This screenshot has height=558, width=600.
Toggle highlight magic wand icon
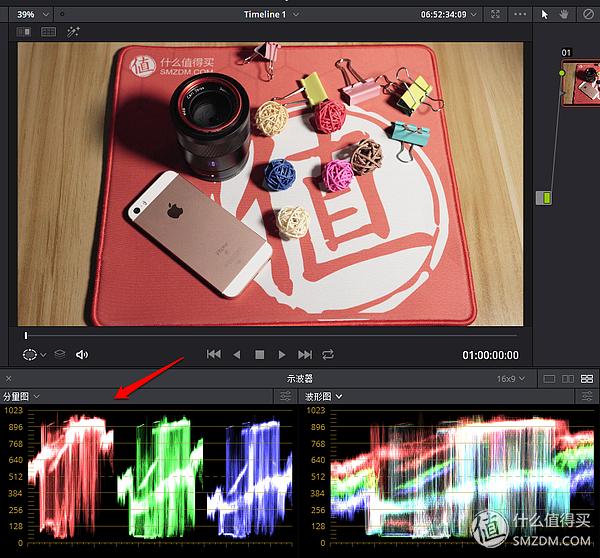tap(73, 32)
